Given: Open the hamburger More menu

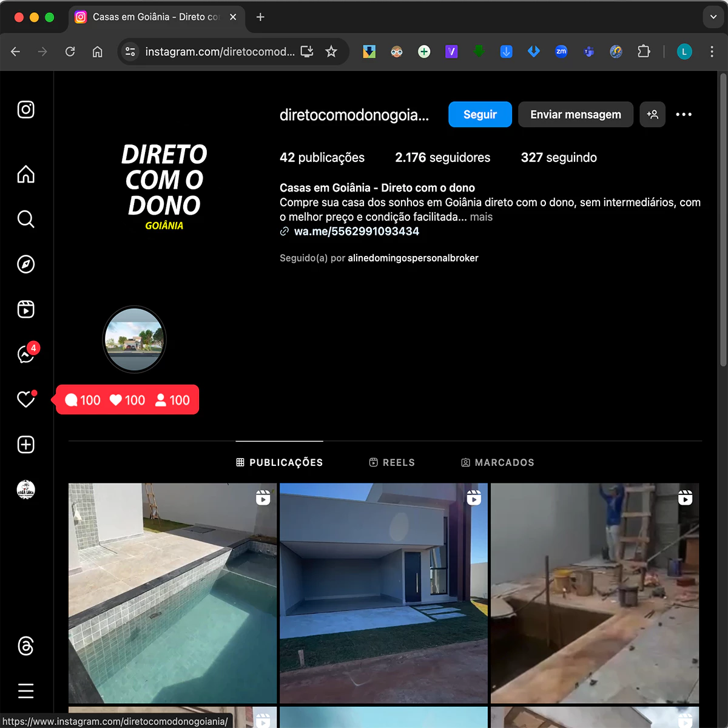Looking at the screenshot, I should (x=25, y=691).
